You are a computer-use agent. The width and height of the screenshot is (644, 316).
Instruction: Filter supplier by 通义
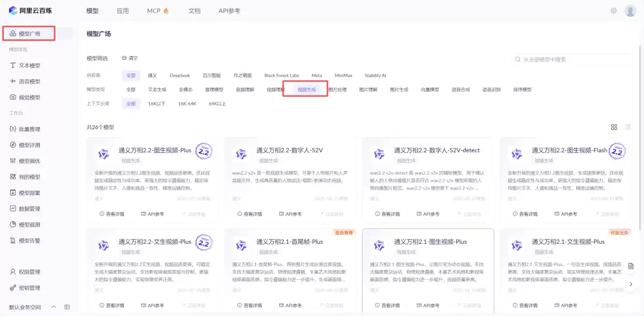click(x=153, y=76)
